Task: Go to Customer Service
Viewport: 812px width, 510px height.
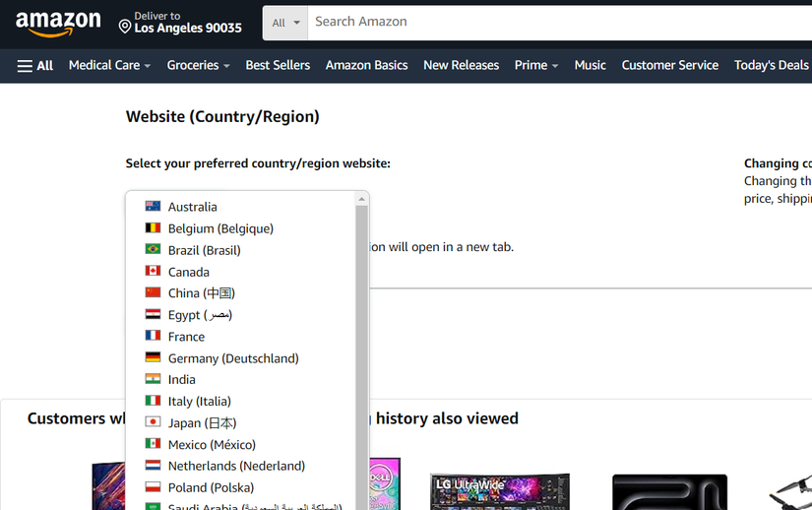Action: [669, 66]
